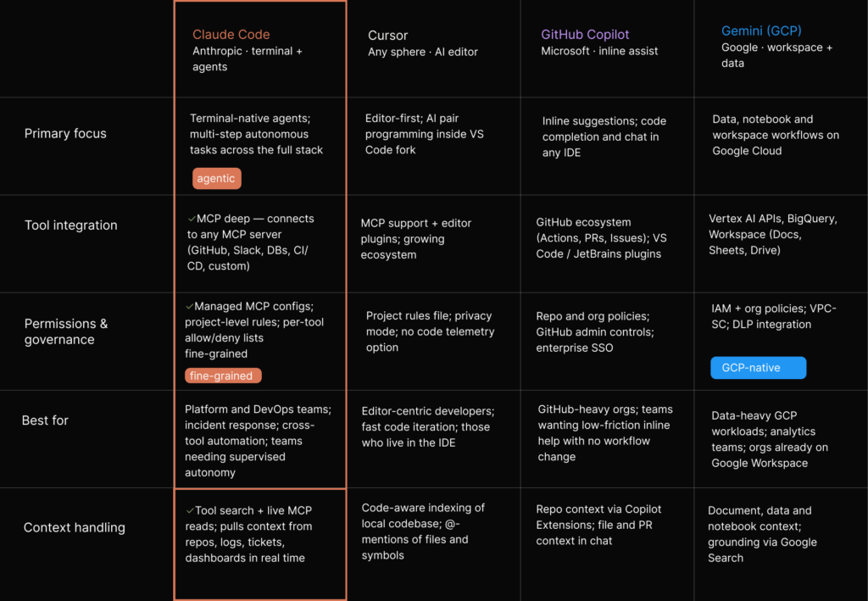Click the cell "Inline suggestions; code completion and chat"
Screen dimensions: 868x601
coord(604,136)
